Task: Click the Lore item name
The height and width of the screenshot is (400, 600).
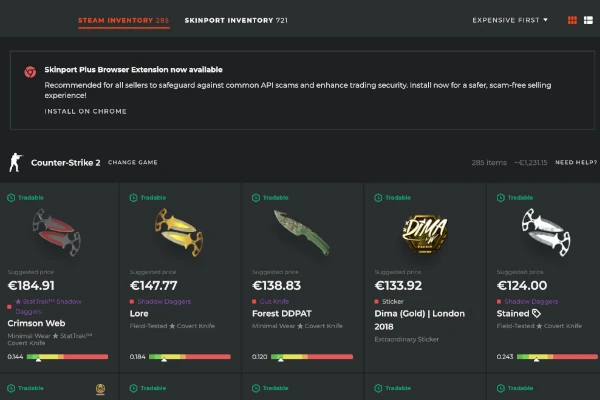Action: point(139,313)
